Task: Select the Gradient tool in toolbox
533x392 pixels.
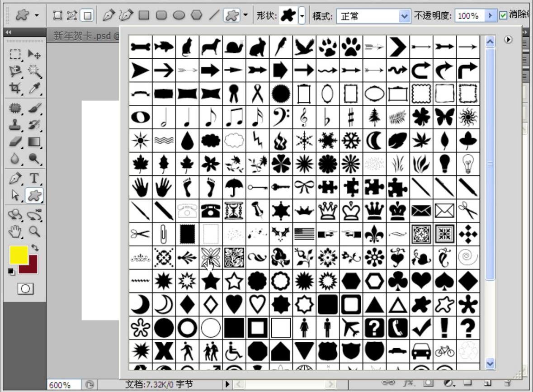Action: point(35,142)
